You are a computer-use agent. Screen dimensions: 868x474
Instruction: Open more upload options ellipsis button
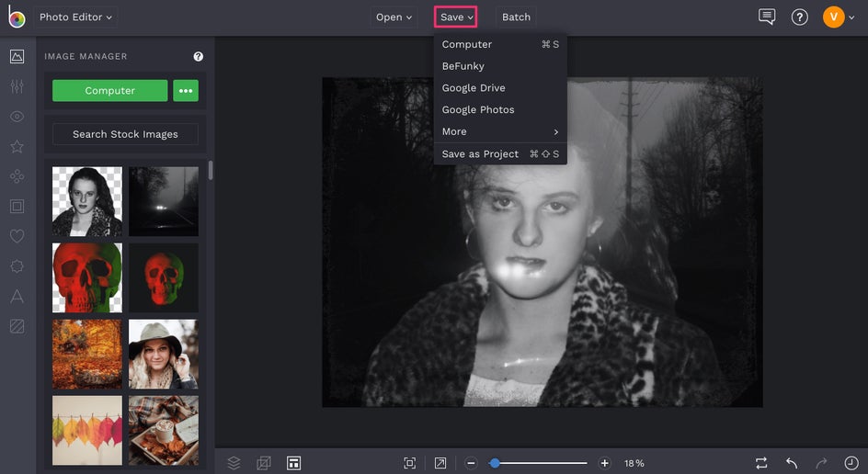point(186,91)
